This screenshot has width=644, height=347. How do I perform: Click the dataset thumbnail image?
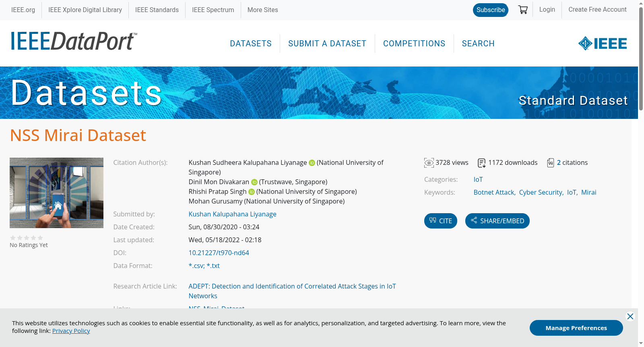coord(56,193)
